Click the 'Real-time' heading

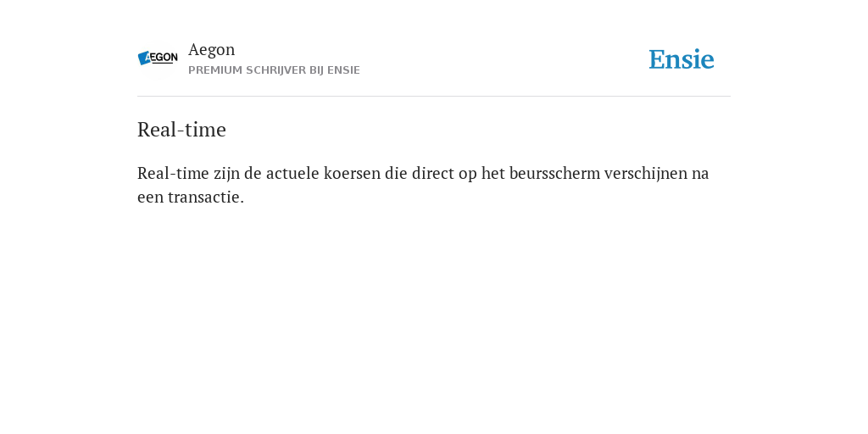(181, 130)
